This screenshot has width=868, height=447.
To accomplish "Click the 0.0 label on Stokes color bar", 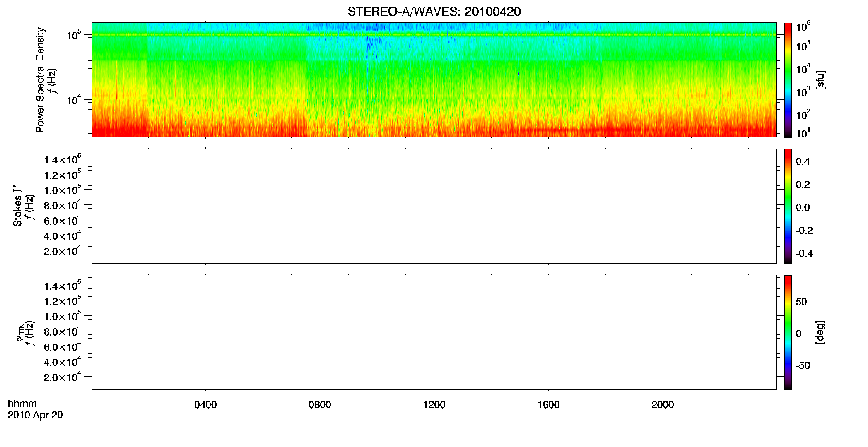I will point(803,208).
